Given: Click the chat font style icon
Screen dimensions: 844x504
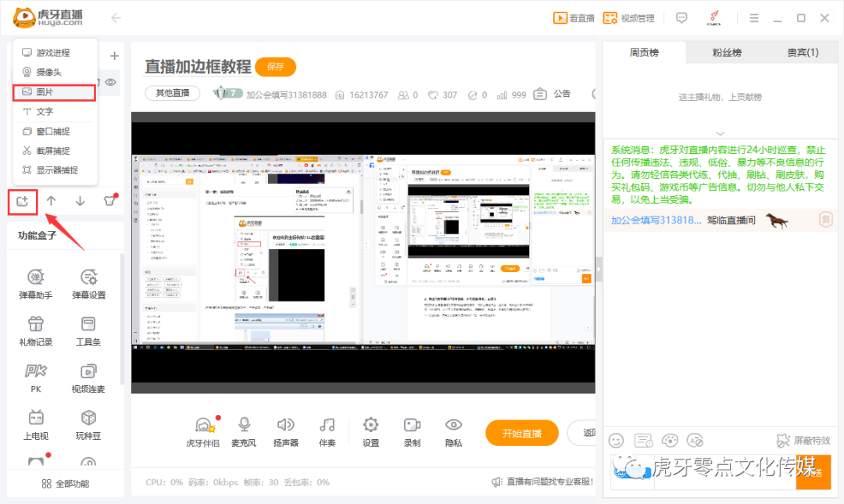Looking at the screenshot, I should [x=696, y=441].
